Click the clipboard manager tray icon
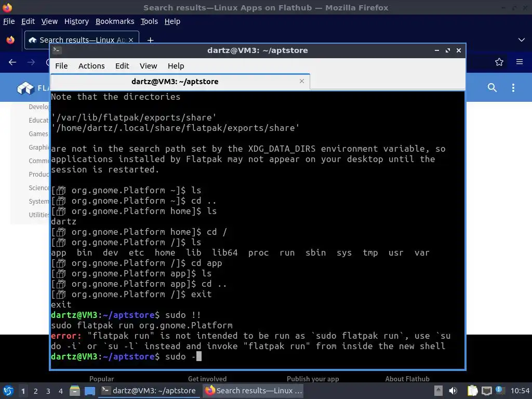The width and height of the screenshot is (532, 399). click(473, 391)
